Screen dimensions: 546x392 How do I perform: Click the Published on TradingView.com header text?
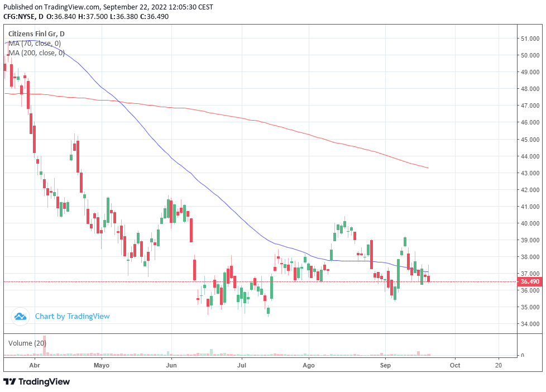click(x=108, y=7)
